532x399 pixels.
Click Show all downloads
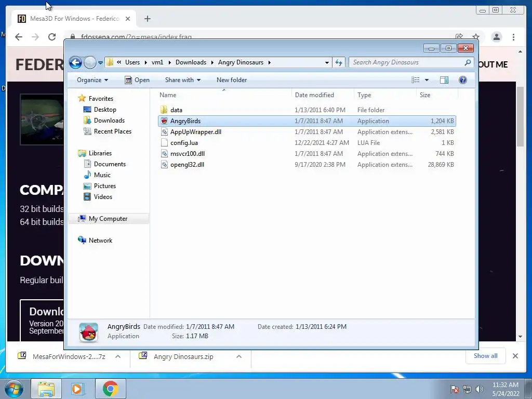(x=486, y=356)
